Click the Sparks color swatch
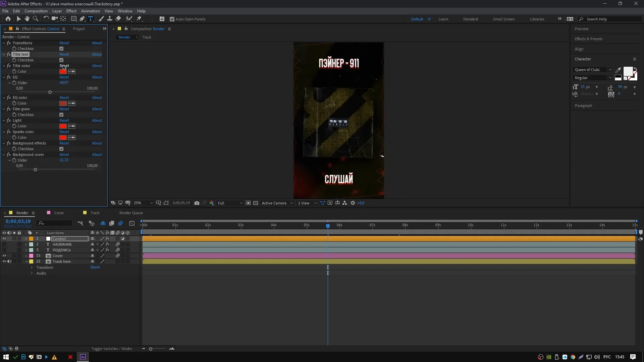The width and height of the screenshot is (644, 362). 63,137
